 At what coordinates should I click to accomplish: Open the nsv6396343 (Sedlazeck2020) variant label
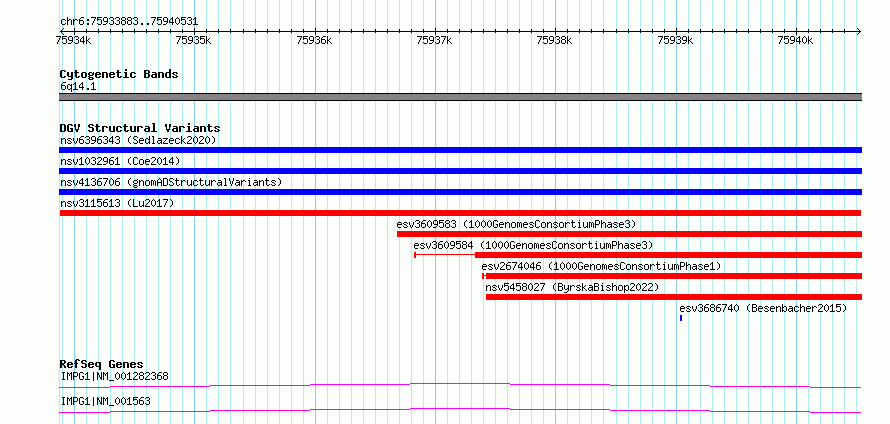pyautogui.click(x=138, y=140)
